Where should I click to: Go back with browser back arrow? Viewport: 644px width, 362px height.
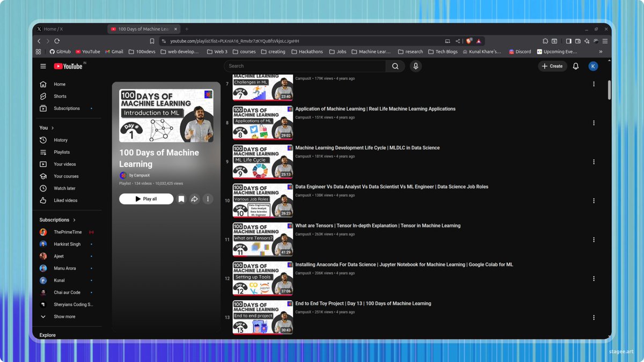[x=39, y=41]
